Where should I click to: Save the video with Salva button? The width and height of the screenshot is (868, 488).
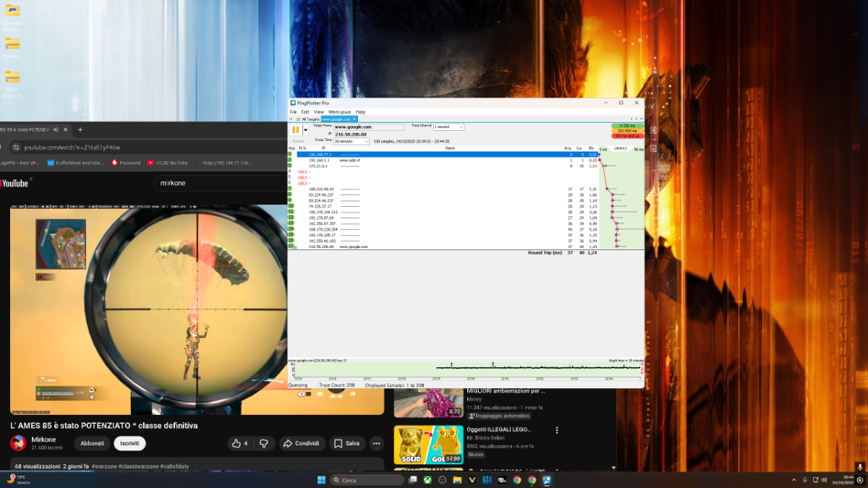(x=347, y=443)
